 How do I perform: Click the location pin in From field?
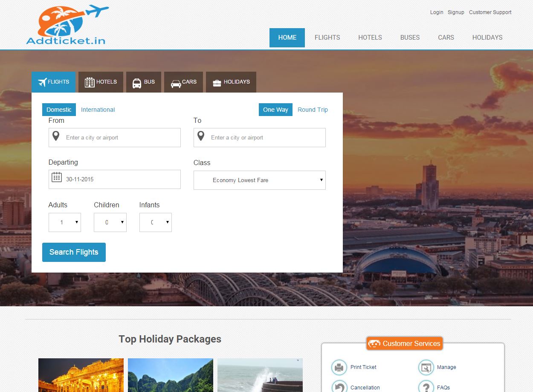[x=56, y=136]
